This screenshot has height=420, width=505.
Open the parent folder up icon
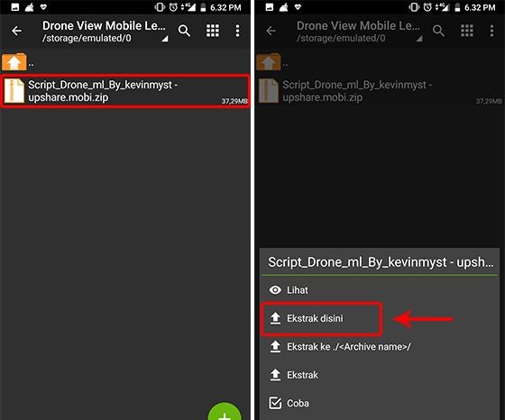pyautogui.click(x=14, y=62)
